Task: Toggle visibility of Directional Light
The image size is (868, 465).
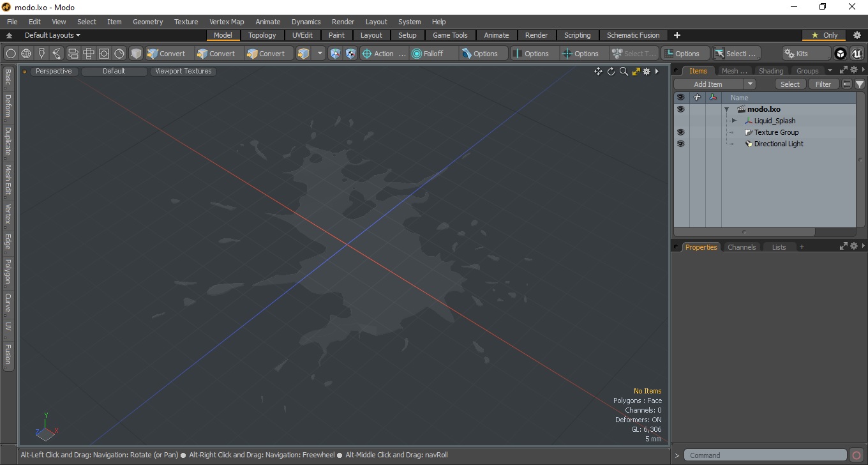Action: 680,144
